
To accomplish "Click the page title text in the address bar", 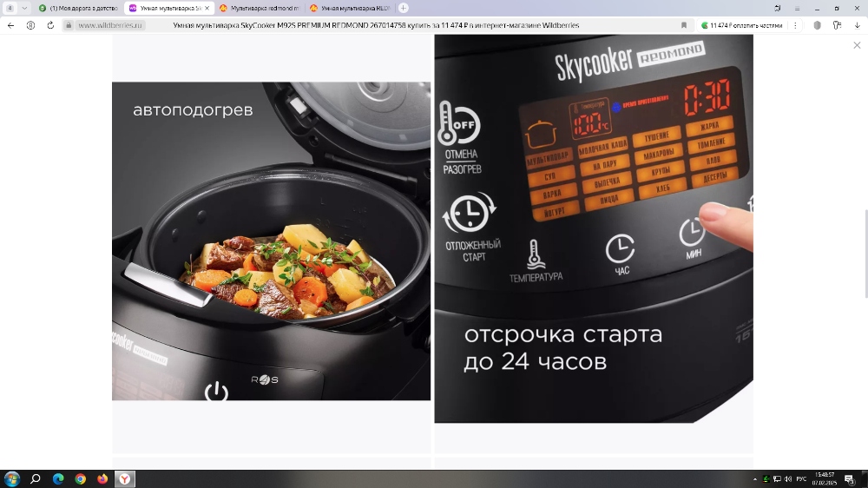I will (x=376, y=25).
